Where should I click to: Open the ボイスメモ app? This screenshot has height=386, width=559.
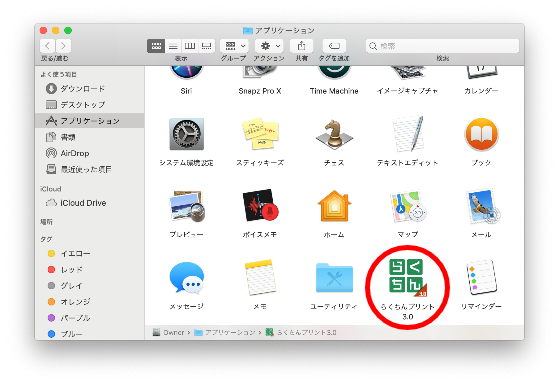tap(260, 206)
